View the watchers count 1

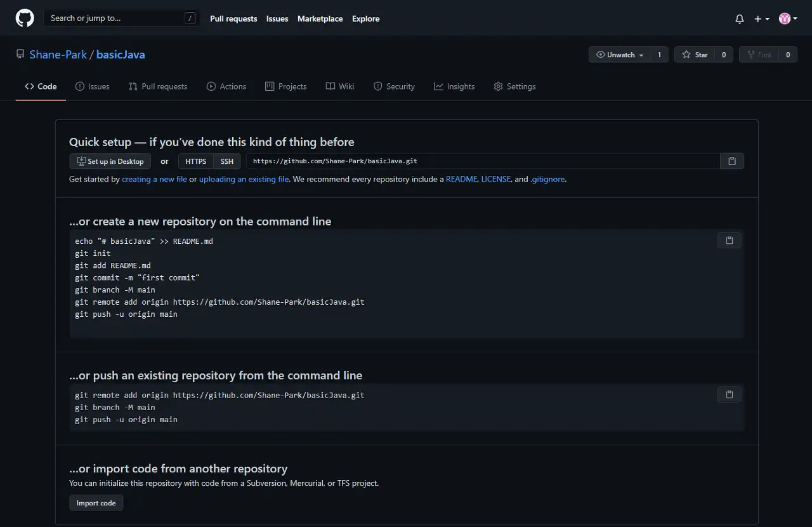[x=659, y=55]
